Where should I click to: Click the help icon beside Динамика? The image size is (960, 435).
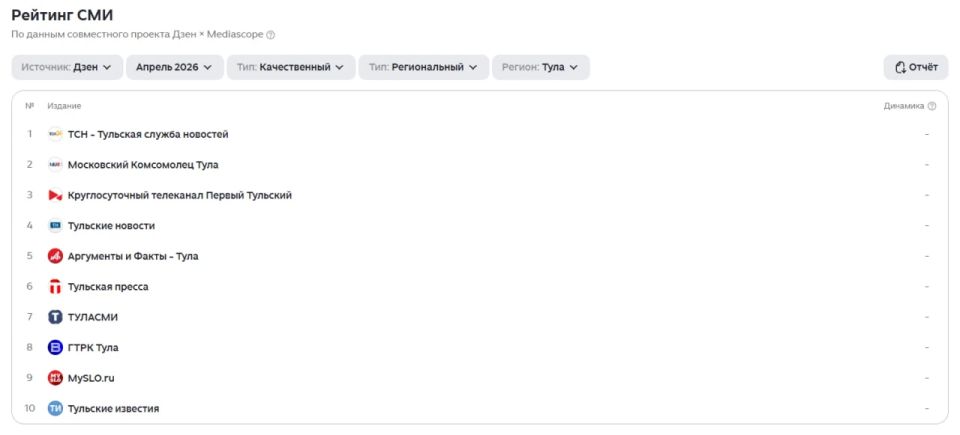932,106
